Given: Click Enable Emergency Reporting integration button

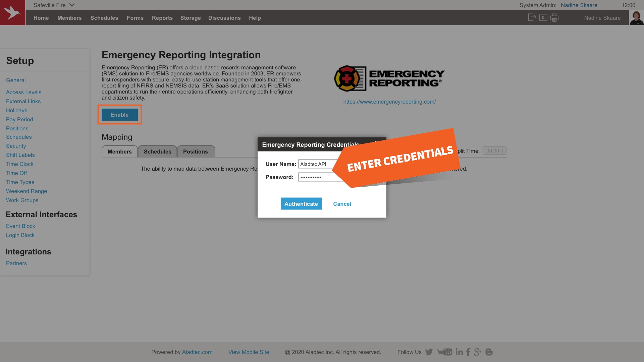Looking at the screenshot, I should point(119,115).
